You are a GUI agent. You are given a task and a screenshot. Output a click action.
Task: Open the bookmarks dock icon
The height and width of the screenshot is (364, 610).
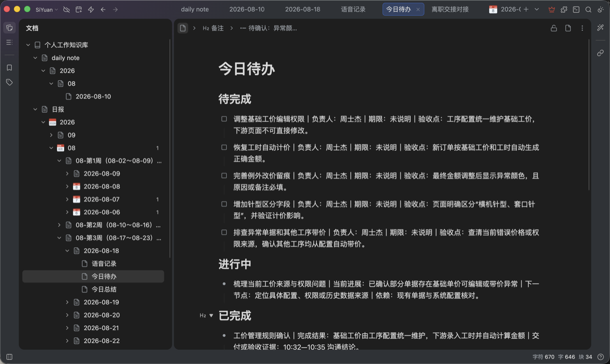tap(9, 68)
